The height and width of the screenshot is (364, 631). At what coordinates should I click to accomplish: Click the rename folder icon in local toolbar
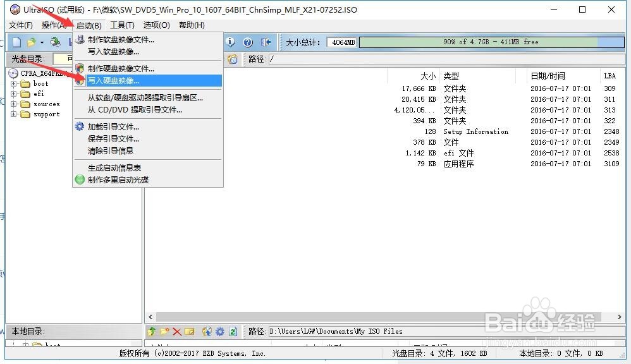coord(190,331)
